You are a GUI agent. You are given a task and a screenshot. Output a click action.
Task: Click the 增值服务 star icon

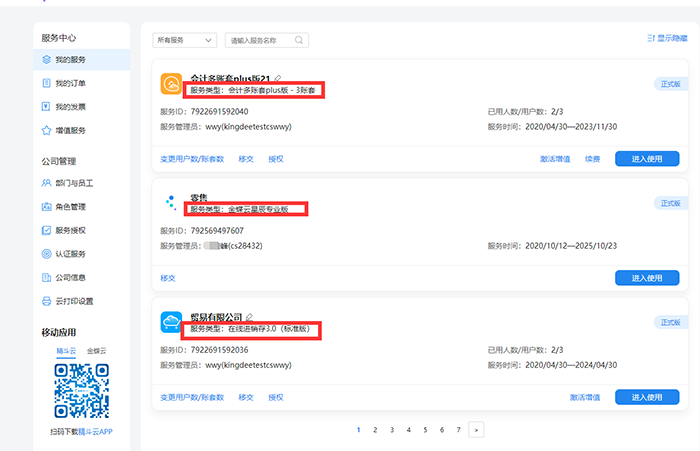coord(46,130)
